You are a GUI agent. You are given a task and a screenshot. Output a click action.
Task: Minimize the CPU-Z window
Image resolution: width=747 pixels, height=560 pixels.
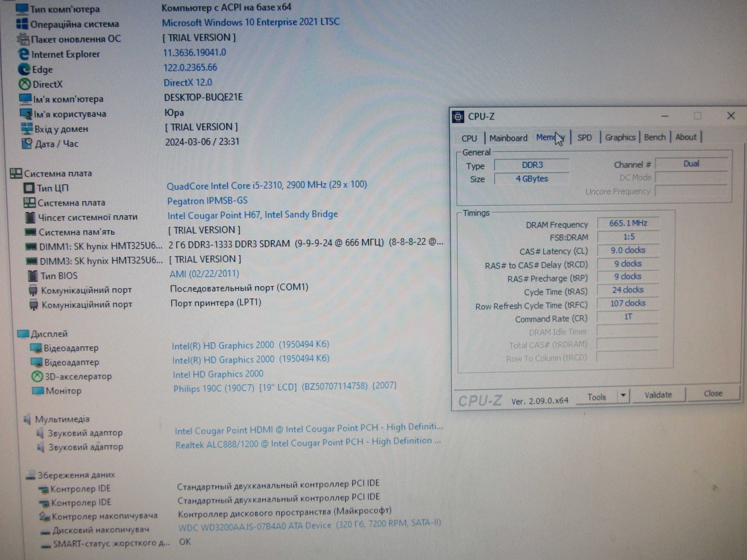click(665, 116)
